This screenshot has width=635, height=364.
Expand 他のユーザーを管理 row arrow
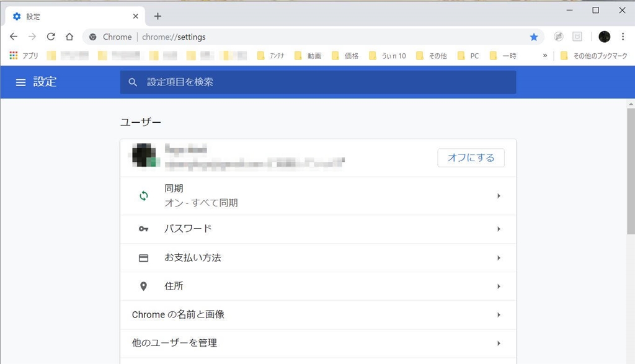499,344
